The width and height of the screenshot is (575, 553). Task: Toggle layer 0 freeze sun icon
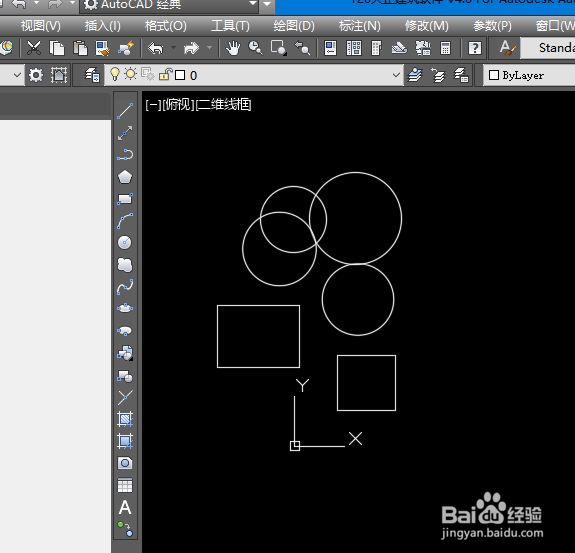click(x=131, y=74)
